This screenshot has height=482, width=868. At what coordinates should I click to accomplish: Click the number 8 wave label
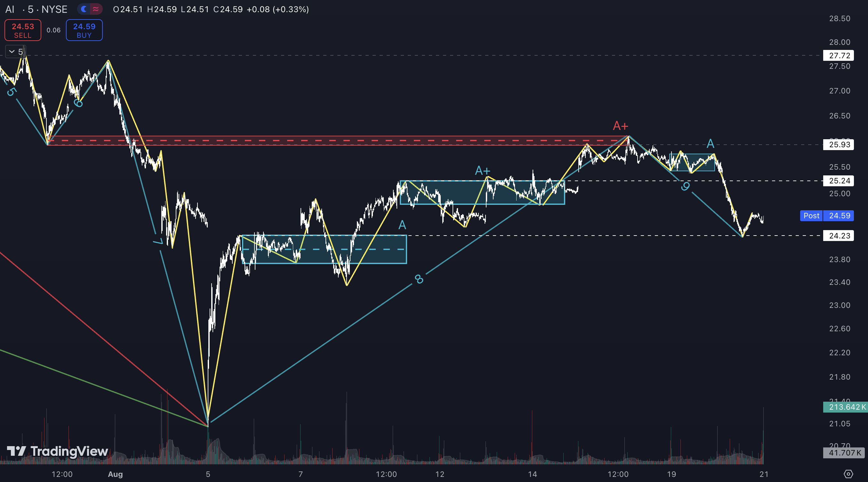click(419, 279)
